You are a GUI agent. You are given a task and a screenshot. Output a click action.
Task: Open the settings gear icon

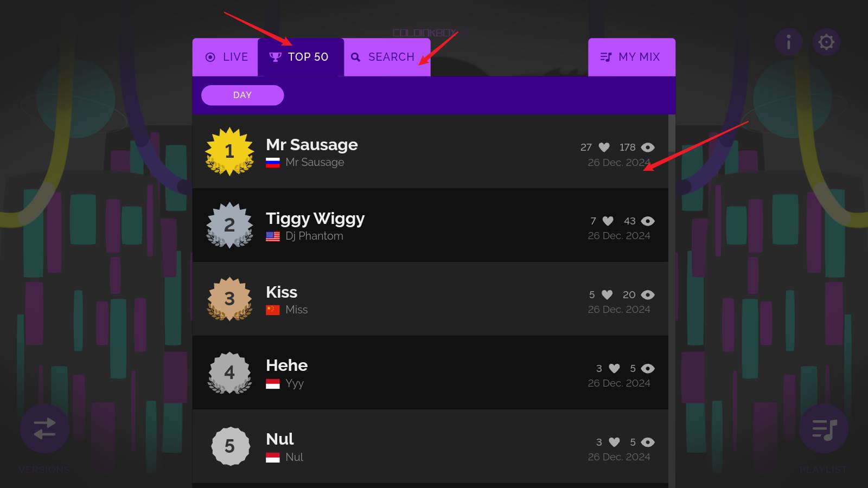826,42
